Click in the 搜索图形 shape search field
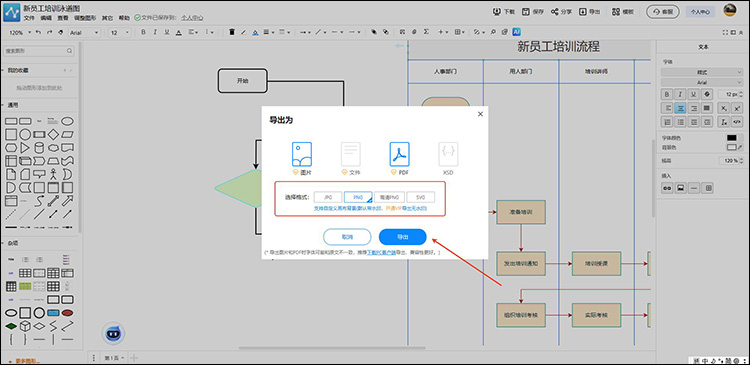This screenshot has height=365, width=750. (x=39, y=51)
